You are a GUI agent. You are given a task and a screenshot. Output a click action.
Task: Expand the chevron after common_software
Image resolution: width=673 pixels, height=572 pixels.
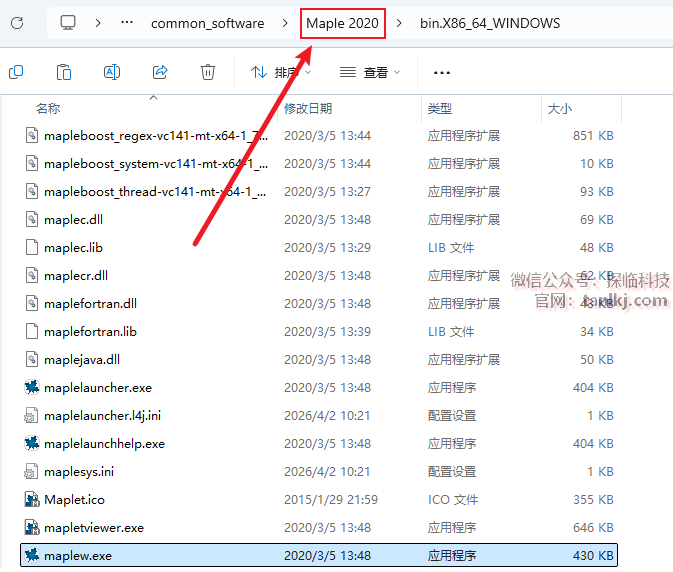click(x=285, y=23)
